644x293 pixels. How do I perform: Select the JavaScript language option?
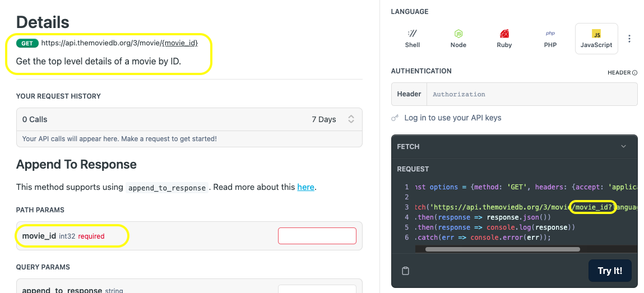[596, 39]
